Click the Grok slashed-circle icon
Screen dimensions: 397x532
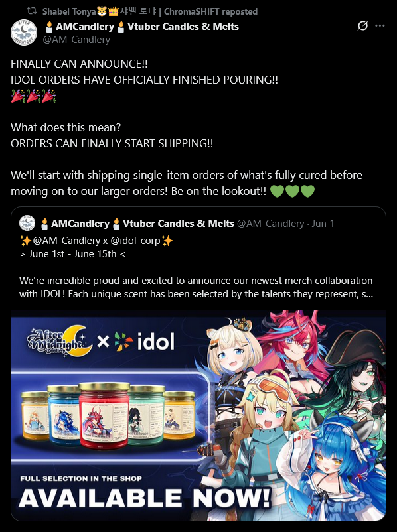click(362, 25)
